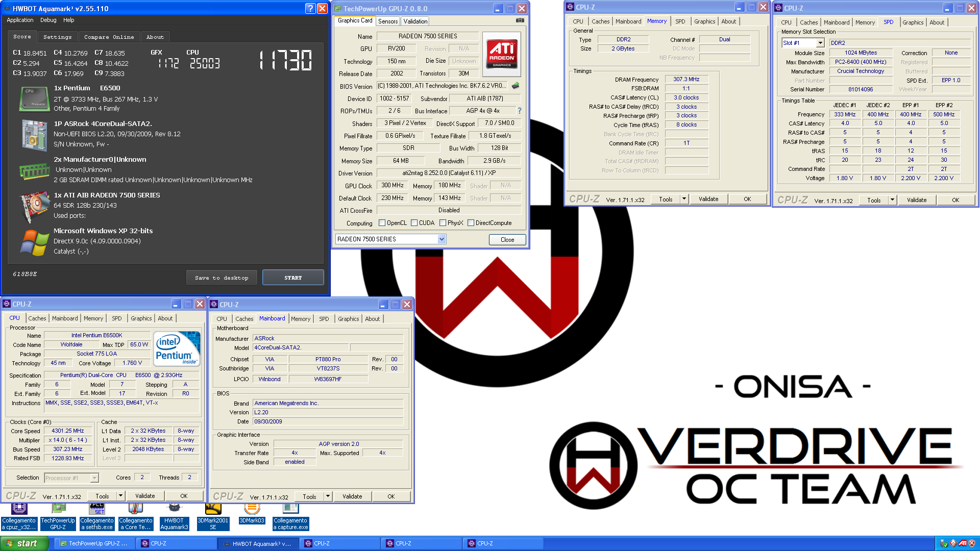Click the Aquamark total score 11730
Viewport: 980px width, 551px height.
click(x=285, y=60)
